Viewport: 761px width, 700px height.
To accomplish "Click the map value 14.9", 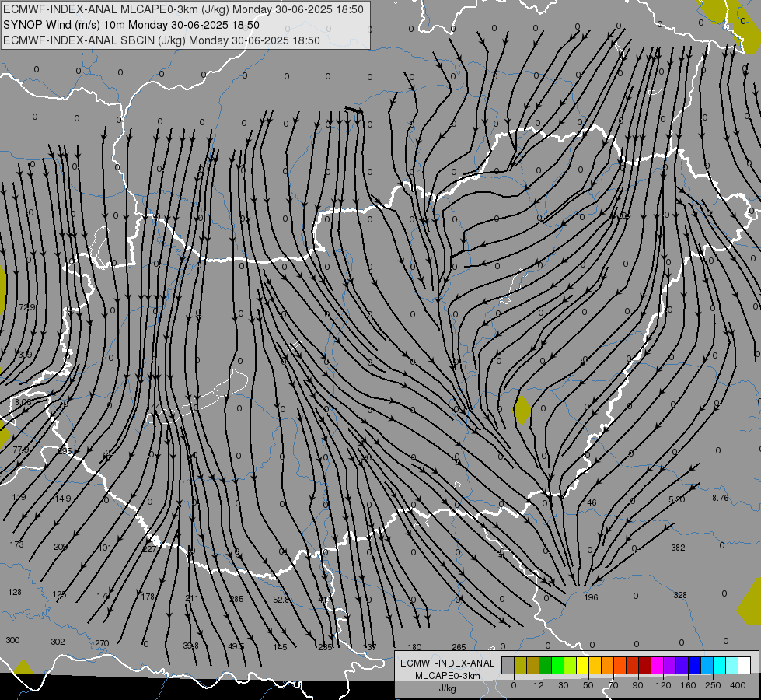I will 63,499.
